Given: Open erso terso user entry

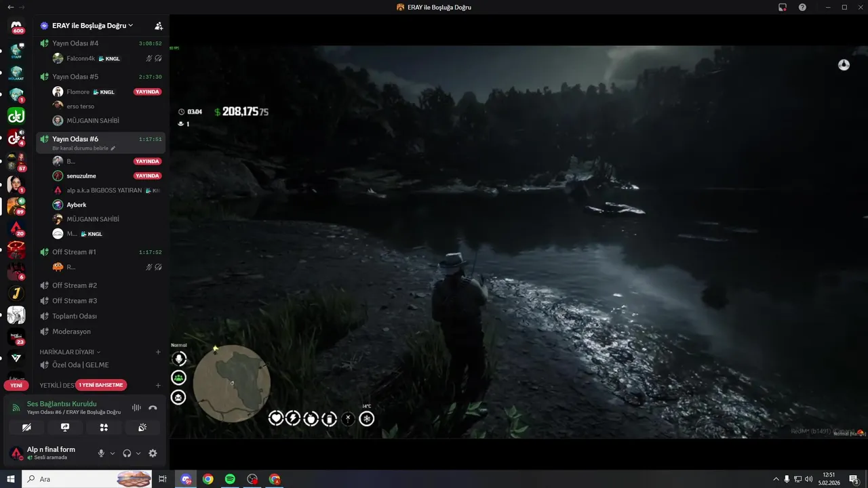Looking at the screenshot, I should (x=107, y=106).
